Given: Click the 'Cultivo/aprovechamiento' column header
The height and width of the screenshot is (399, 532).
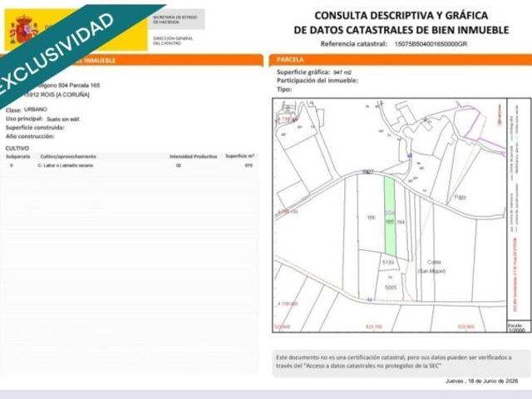Looking at the screenshot, I should tap(68, 157).
